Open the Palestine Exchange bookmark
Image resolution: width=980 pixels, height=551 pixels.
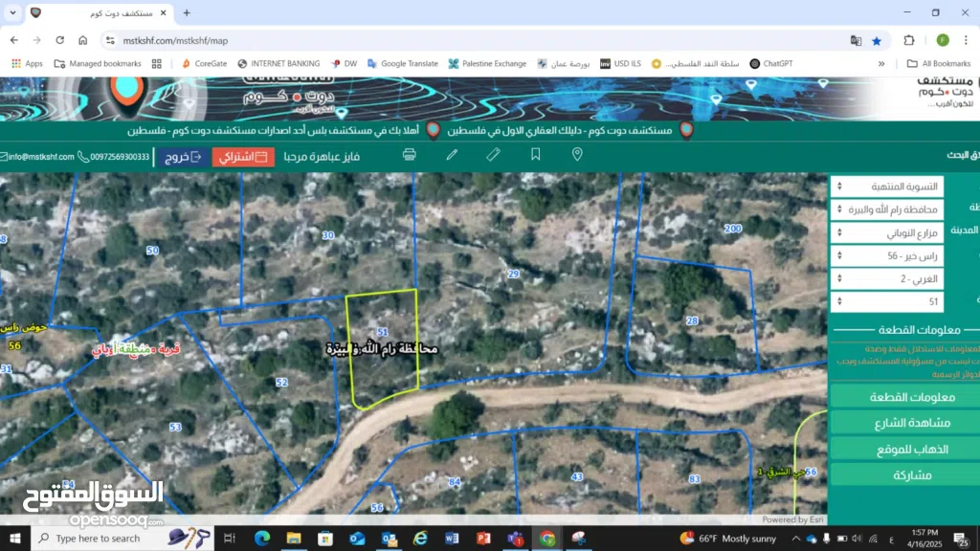pyautogui.click(x=487, y=64)
